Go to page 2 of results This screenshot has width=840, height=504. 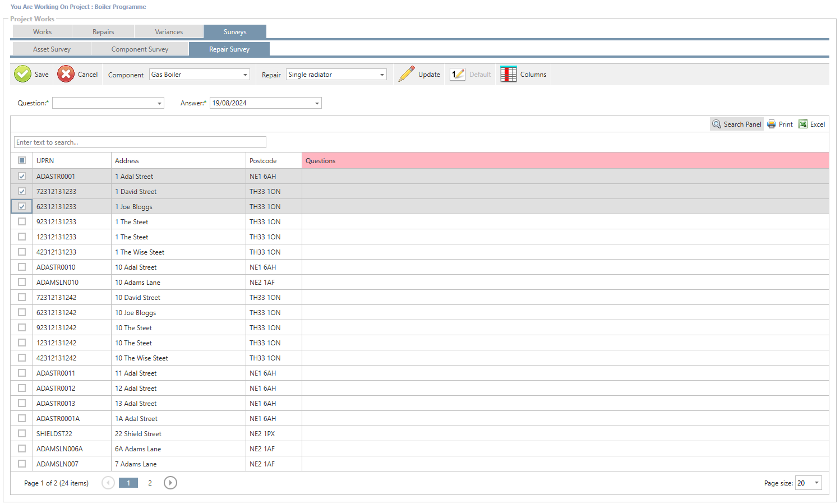(150, 483)
